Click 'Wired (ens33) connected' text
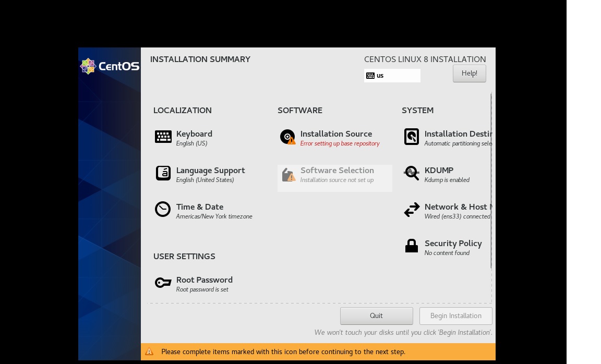The height and width of the screenshot is (364, 601). tap(457, 216)
